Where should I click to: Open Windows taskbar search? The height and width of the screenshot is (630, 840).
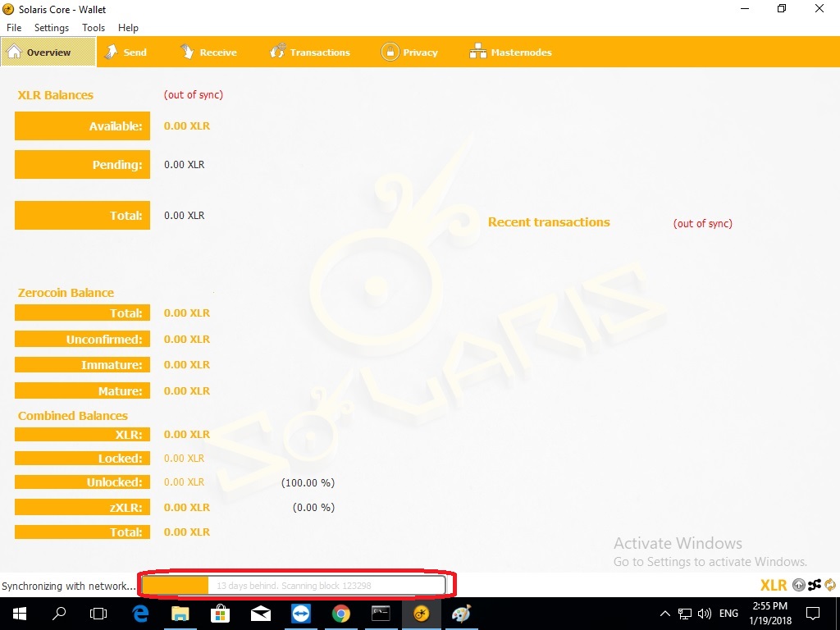[x=59, y=614]
